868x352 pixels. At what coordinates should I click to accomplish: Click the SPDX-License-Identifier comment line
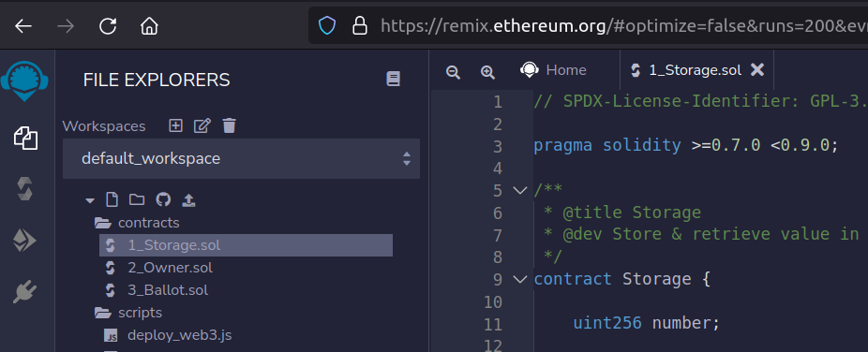point(700,101)
